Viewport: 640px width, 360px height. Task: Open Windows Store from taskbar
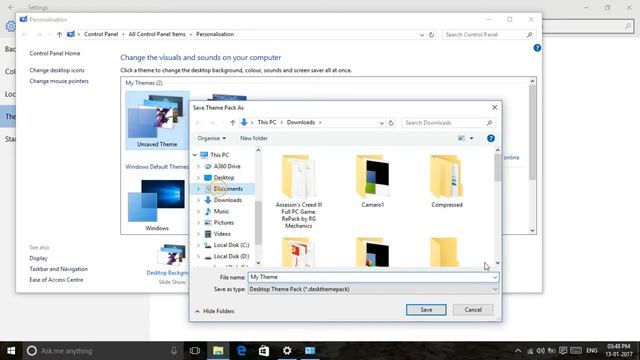click(264, 351)
